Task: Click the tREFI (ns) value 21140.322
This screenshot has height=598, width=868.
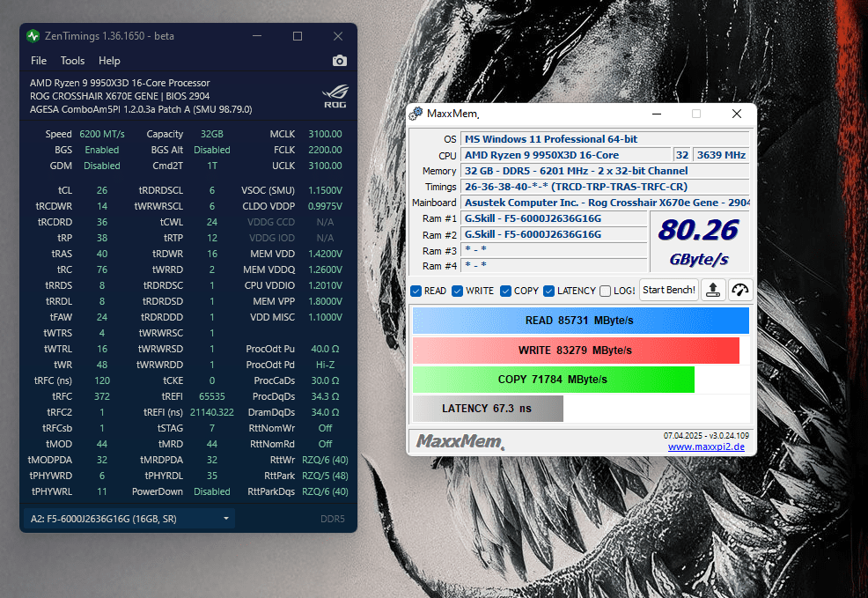Action: click(x=212, y=412)
